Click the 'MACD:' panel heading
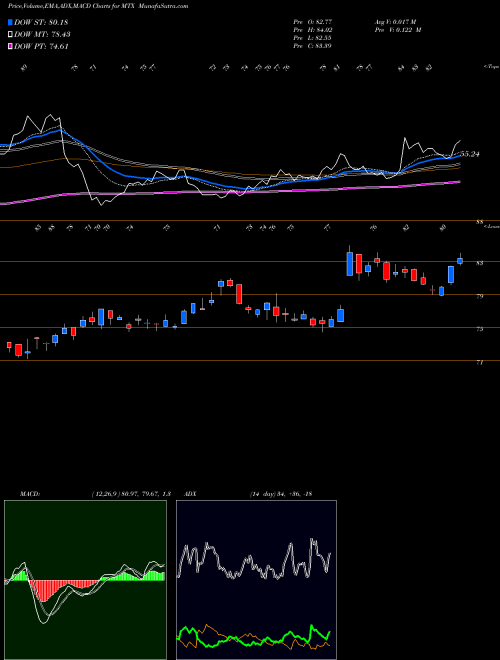This screenshot has width=500, height=660. [x=30, y=494]
